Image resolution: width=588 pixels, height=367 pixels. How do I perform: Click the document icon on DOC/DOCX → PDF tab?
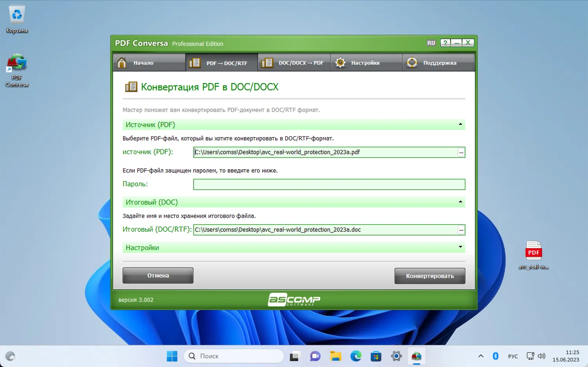coord(267,63)
